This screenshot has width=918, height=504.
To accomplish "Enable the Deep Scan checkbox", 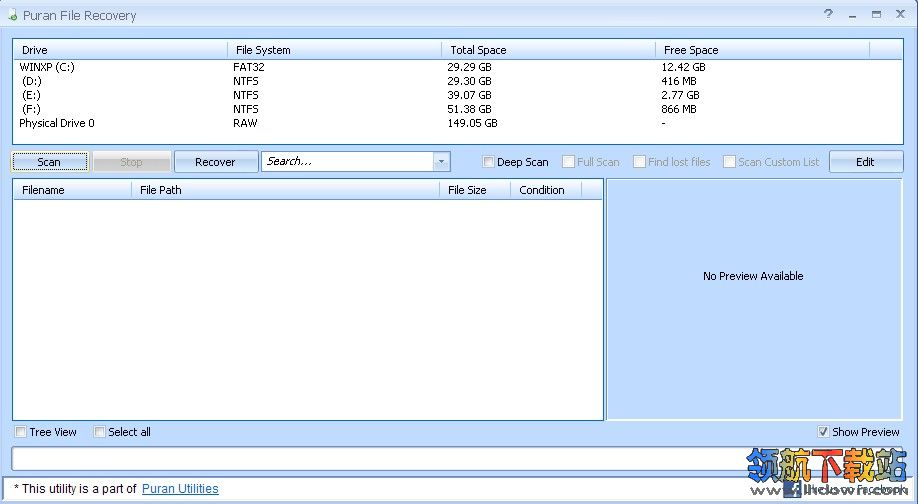I will [x=488, y=162].
